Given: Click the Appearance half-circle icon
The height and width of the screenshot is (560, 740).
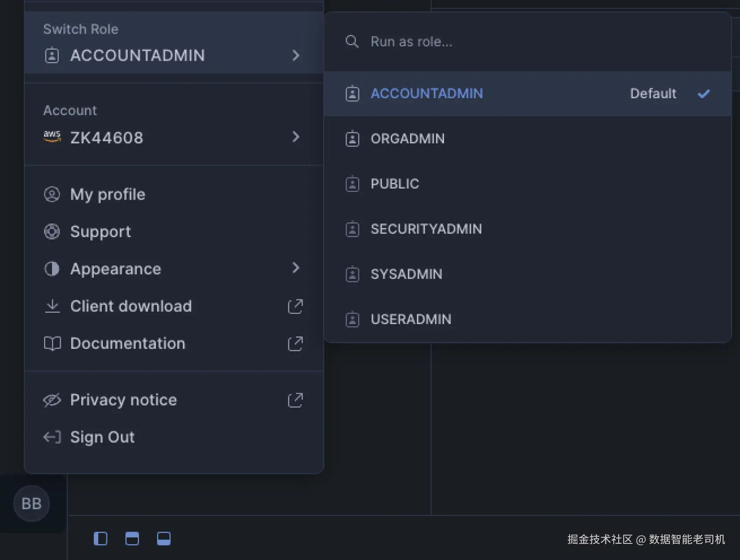Looking at the screenshot, I should pos(52,268).
